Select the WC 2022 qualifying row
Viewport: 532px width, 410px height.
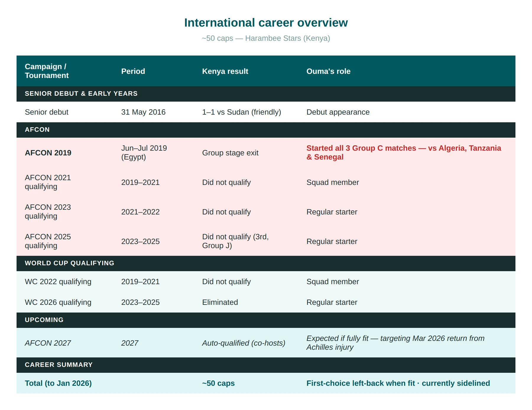coord(266,282)
